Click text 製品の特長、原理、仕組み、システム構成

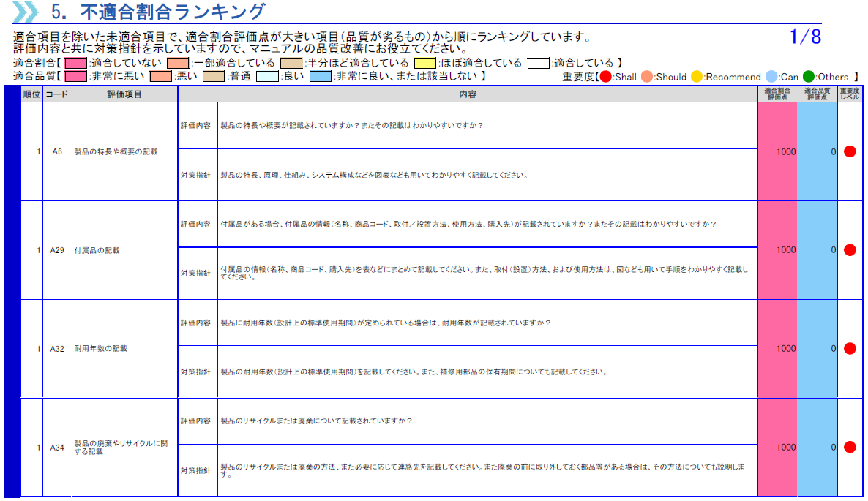tap(291, 176)
